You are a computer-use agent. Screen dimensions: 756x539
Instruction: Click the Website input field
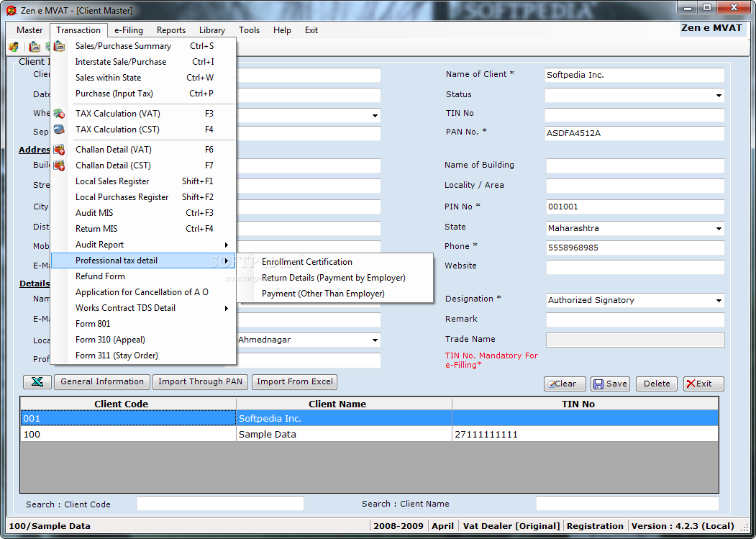[x=635, y=267]
